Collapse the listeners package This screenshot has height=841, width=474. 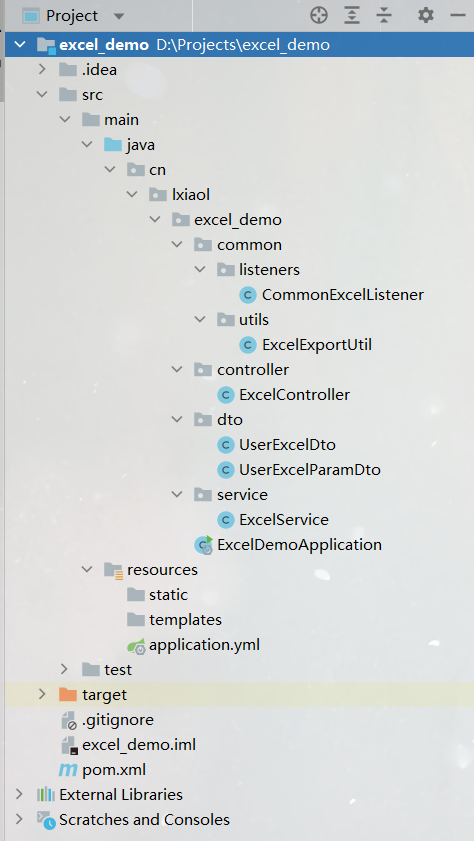[x=200, y=269]
